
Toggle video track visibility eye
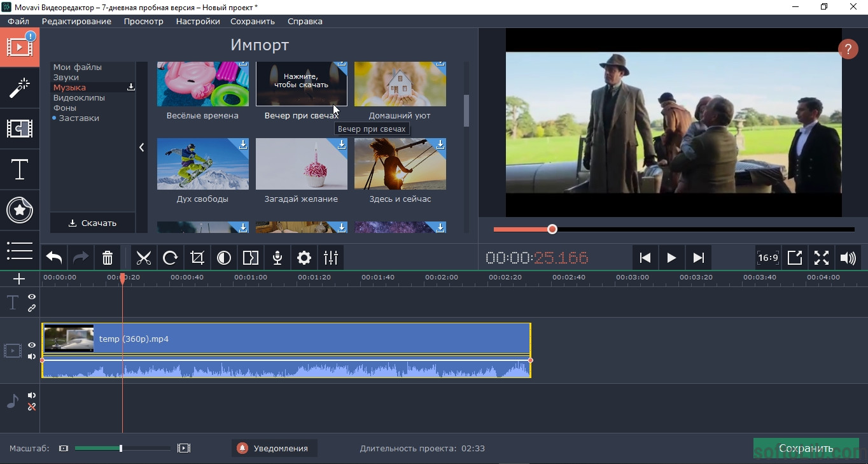point(32,345)
